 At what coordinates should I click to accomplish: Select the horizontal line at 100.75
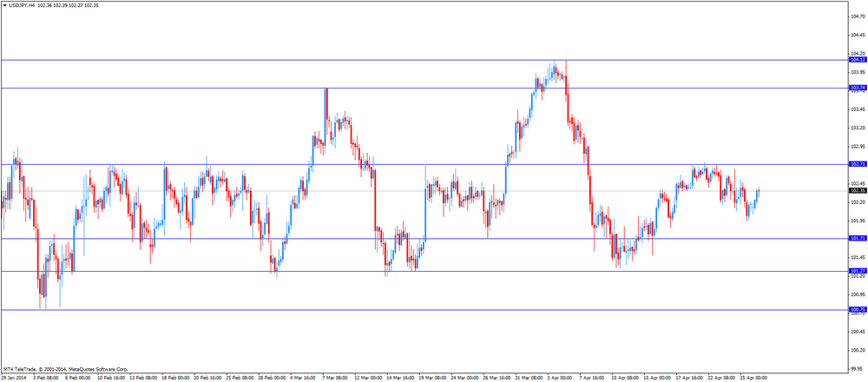point(424,310)
